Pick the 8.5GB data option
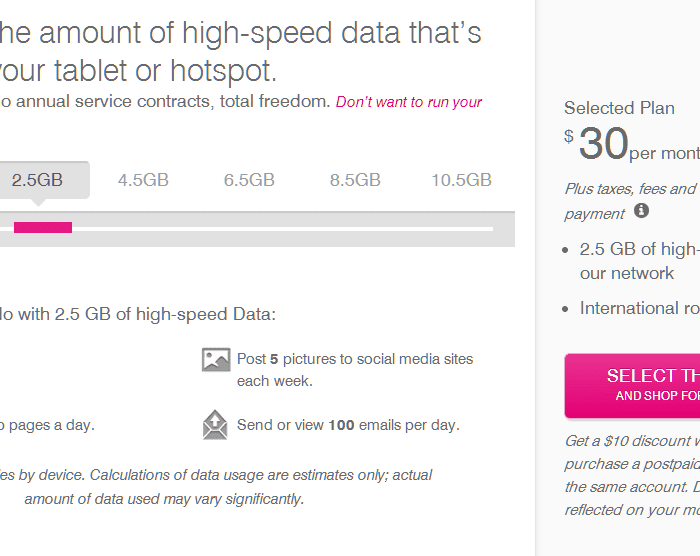This screenshot has height=556, width=700. [x=355, y=180]
